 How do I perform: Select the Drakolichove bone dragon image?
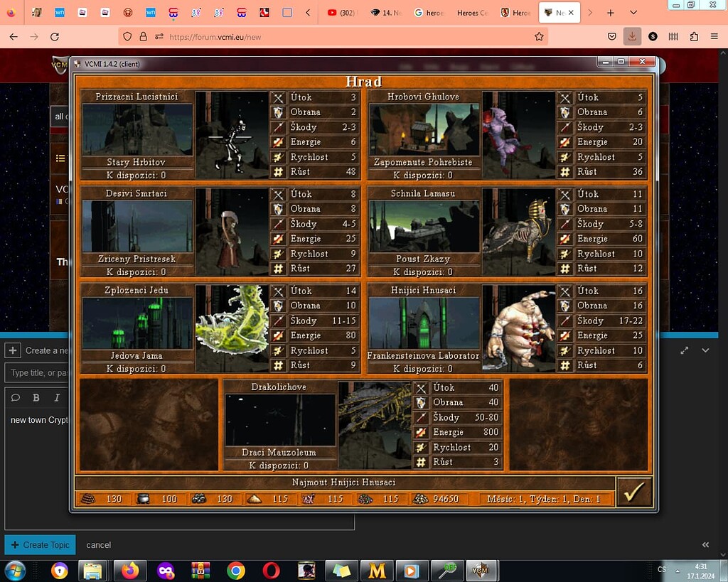click(374, 425)
